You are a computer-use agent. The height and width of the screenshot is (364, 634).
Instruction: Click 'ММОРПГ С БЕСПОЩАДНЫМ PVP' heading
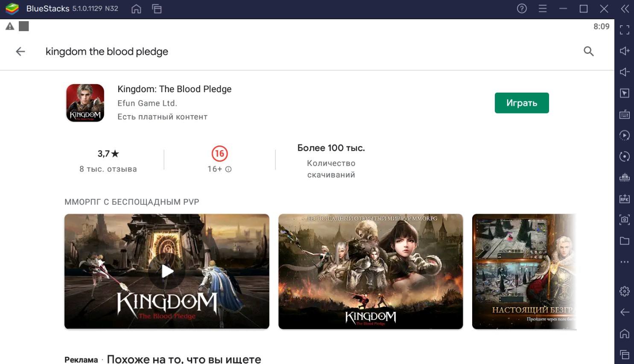[x=132, y=202]
